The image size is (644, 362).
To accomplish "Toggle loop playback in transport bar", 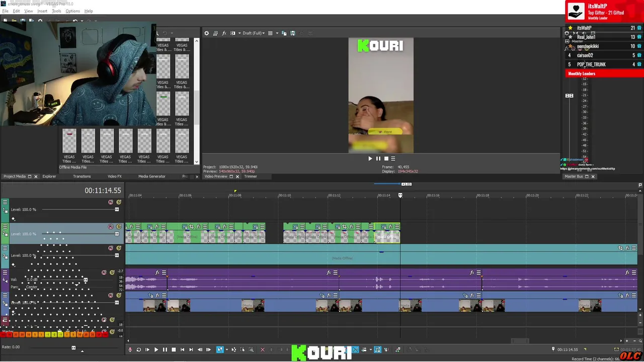I will coord(138,349).
